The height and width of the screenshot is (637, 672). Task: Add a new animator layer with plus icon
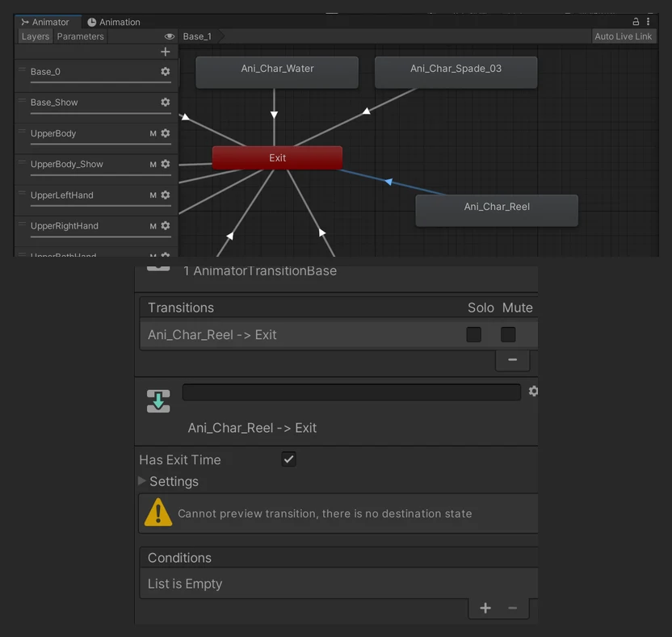166,52
